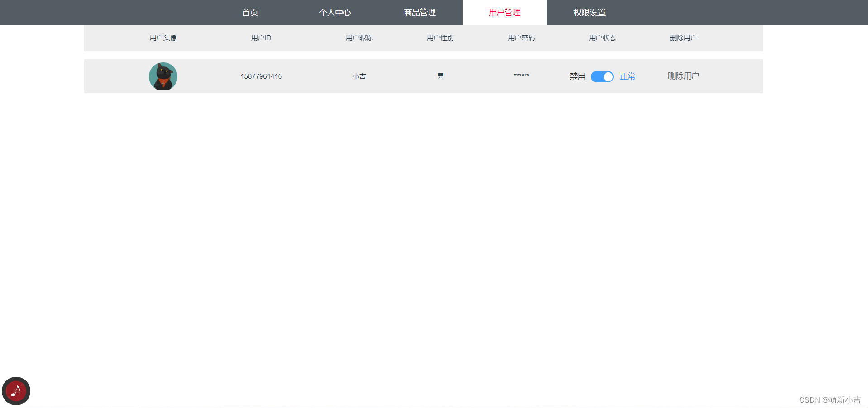Viewport: 868px width, 408px height.
Task: Go to 个人中心 tab
Action: (x=335, y=13)
